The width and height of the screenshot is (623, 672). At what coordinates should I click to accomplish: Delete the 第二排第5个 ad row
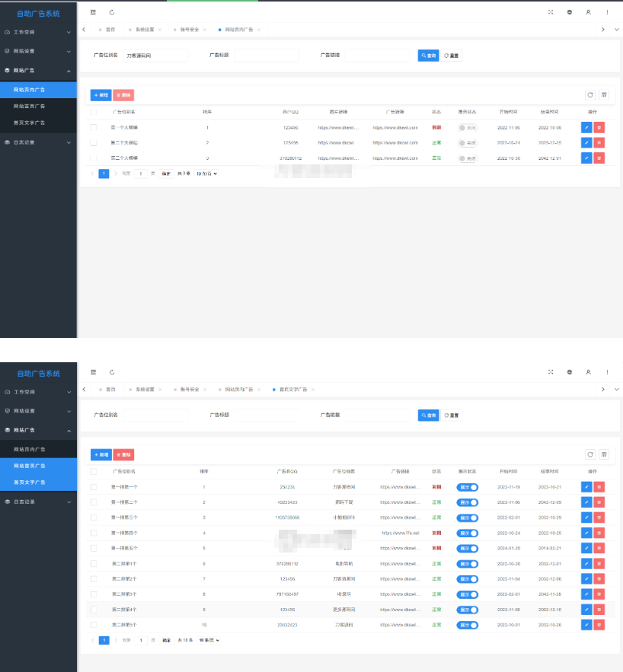point(599,625)
